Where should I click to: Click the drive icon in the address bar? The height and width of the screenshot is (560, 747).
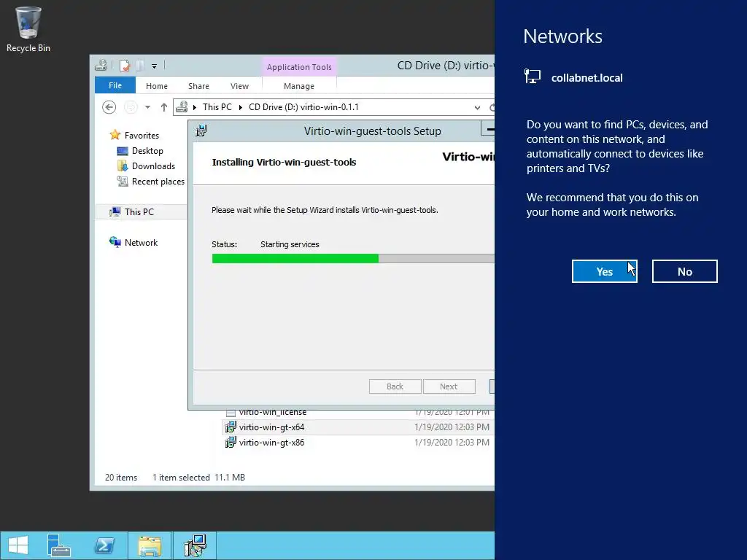pyautogui.click(x=182, y=107)
